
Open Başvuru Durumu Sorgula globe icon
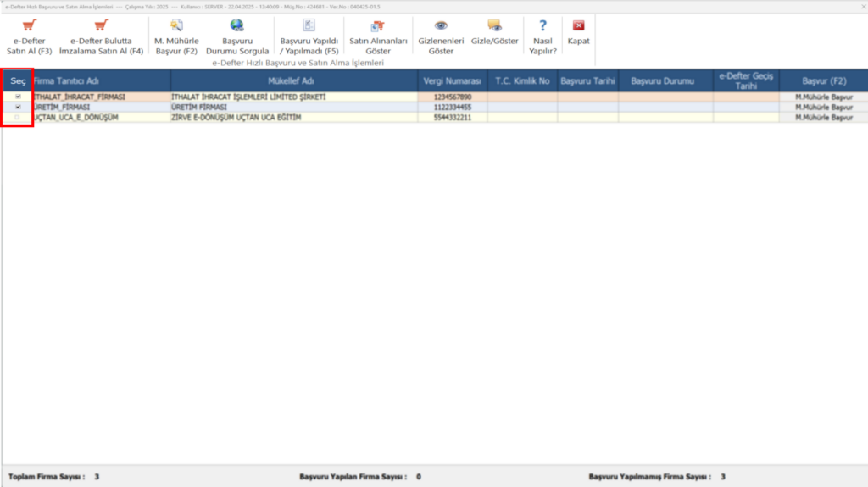tap(237, 26)
